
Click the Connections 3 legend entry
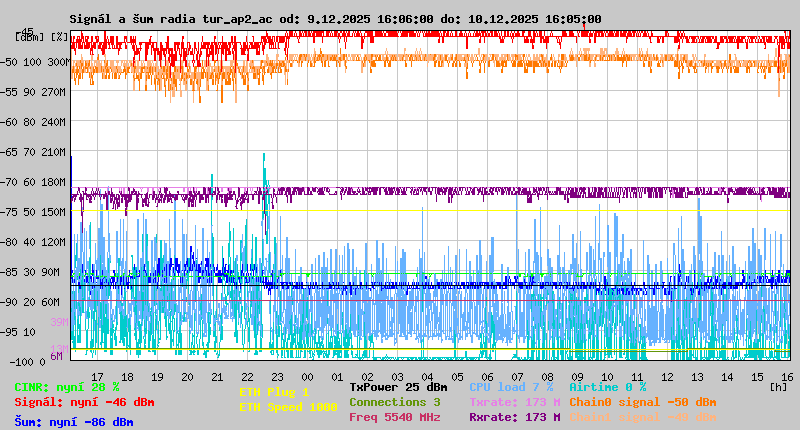pos(394,402)
